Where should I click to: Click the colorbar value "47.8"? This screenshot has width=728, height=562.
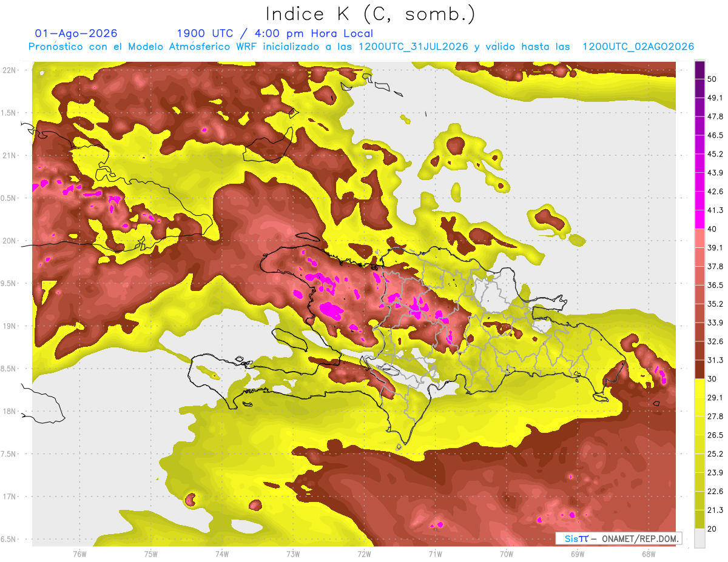715,116
